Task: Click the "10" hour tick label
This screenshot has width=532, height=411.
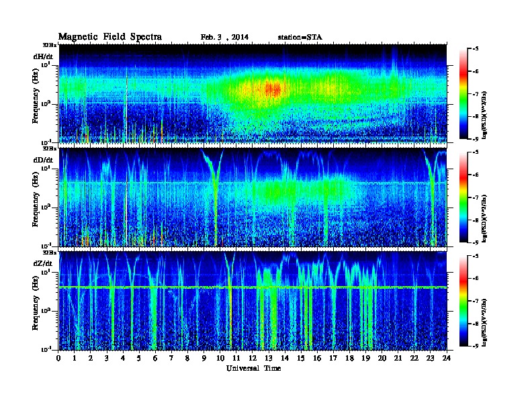Action: 220,358
